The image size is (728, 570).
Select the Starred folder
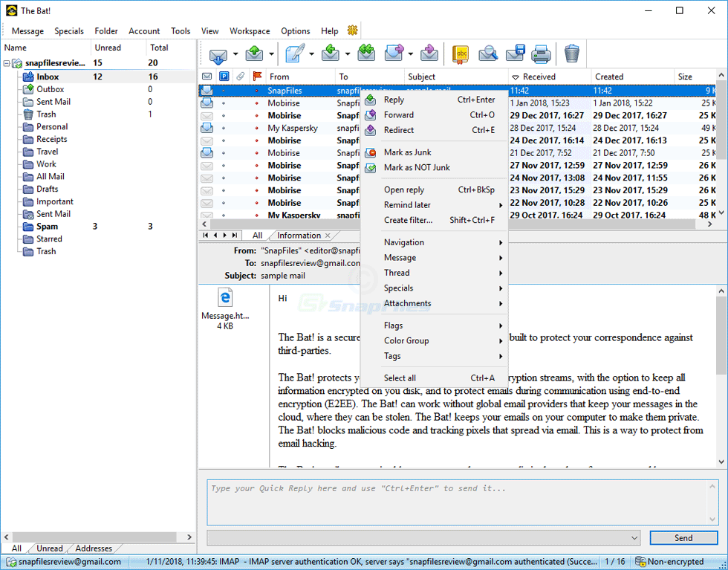49,239
